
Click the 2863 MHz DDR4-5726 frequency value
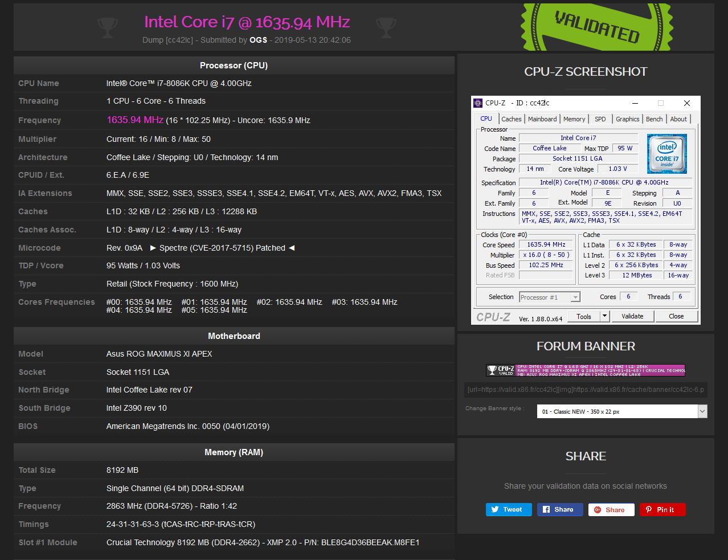pyautogui.click(x=171, y=506)
